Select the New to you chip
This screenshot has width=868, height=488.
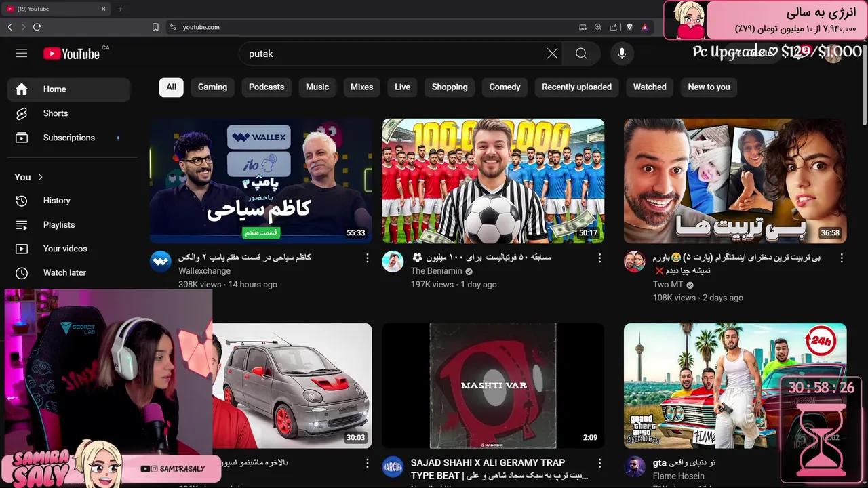tap(709, 87)
